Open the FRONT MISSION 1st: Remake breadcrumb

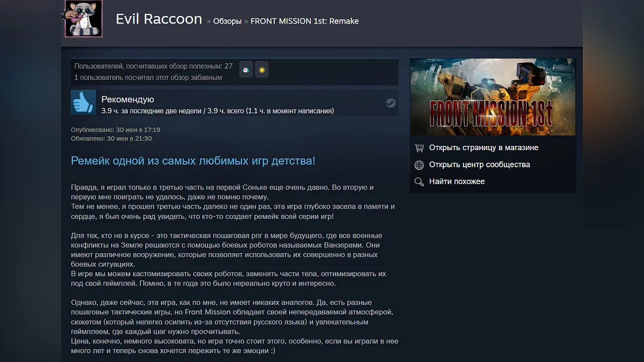pos(304,21)
